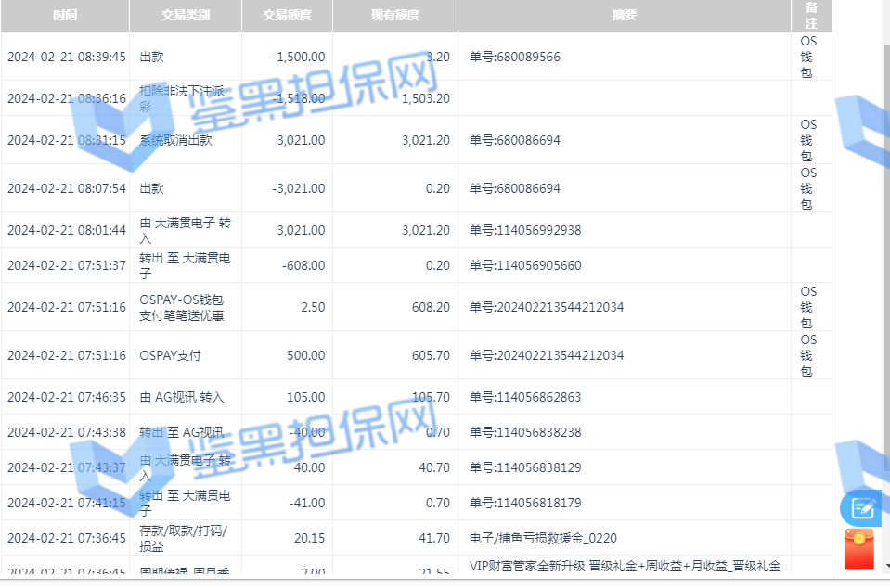Click order number 单号:202402213544212034 for OSPAY支付
This screenshot has height=588, width=890.
[x=547, y=355]
